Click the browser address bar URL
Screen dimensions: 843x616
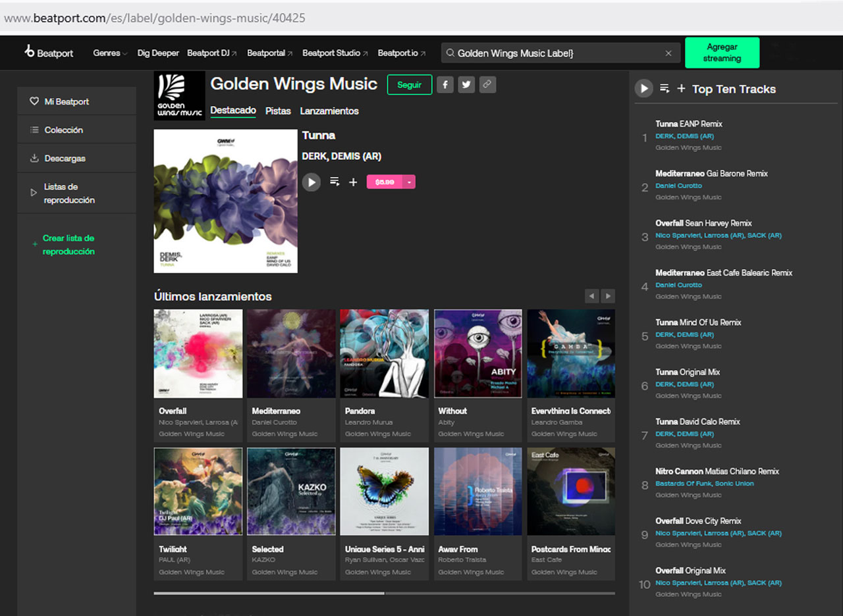point(155,18)
